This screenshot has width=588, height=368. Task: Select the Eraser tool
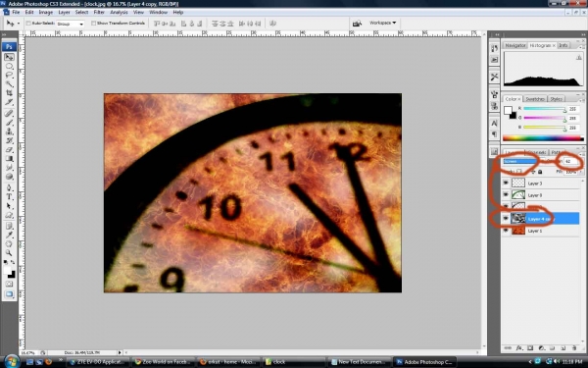pos(9,150)
